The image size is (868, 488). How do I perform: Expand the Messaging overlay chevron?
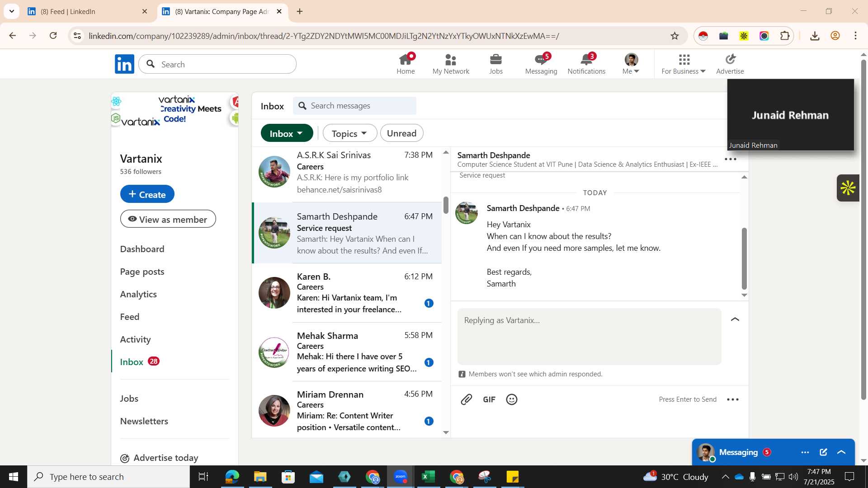coord(841,452)
